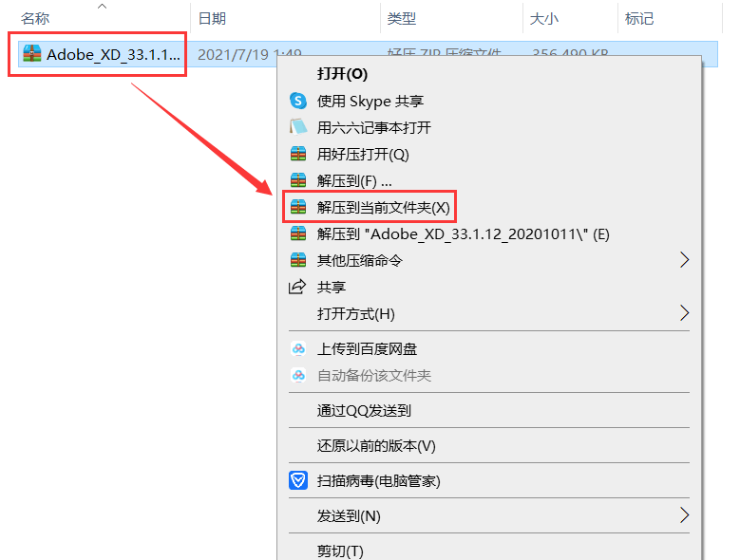Viewport: 740px width, 560px height.
Task: Sort by the 日期 column header
Action: pyautogui.click(x=212, y=18)
